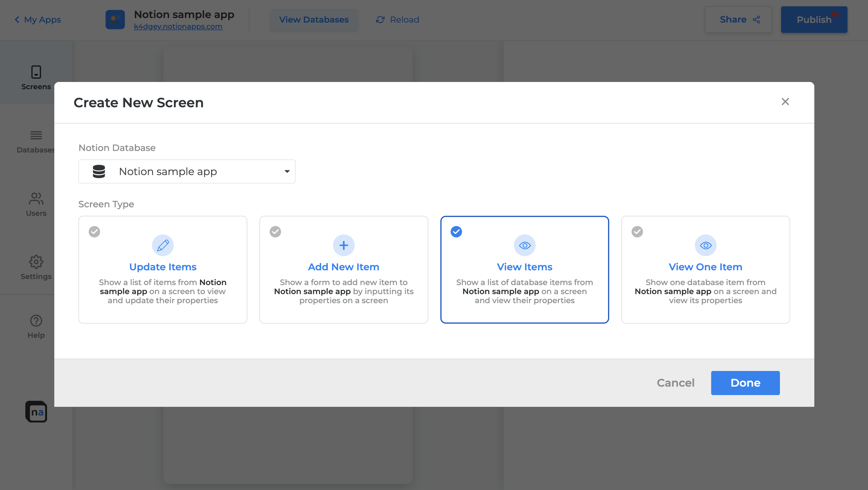Close the Create New Screen dialog
The height and width of the screenshot is (490, 868).
785,102
